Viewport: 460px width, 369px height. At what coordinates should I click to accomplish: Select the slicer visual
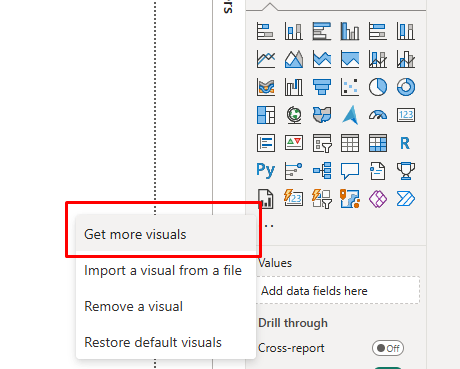click(x=322, y=143)
